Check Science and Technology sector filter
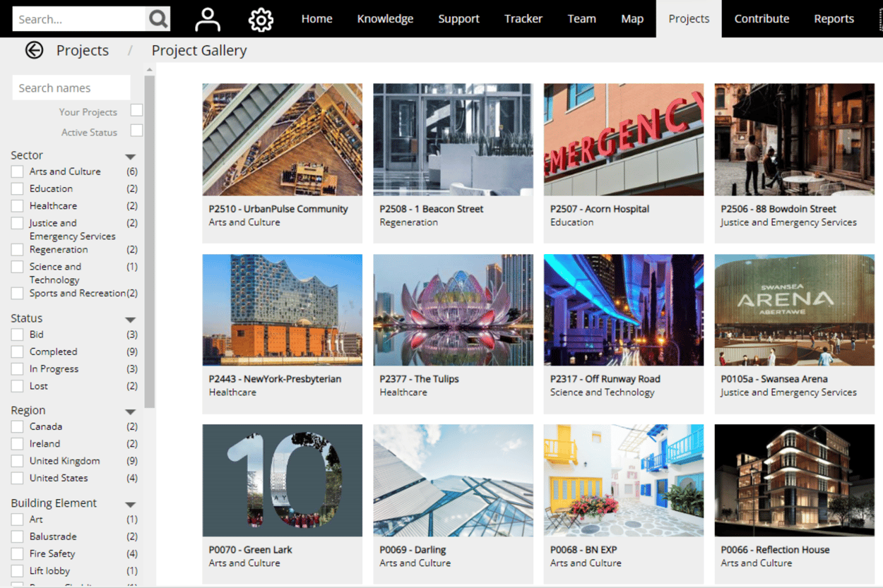 (18, 267)
